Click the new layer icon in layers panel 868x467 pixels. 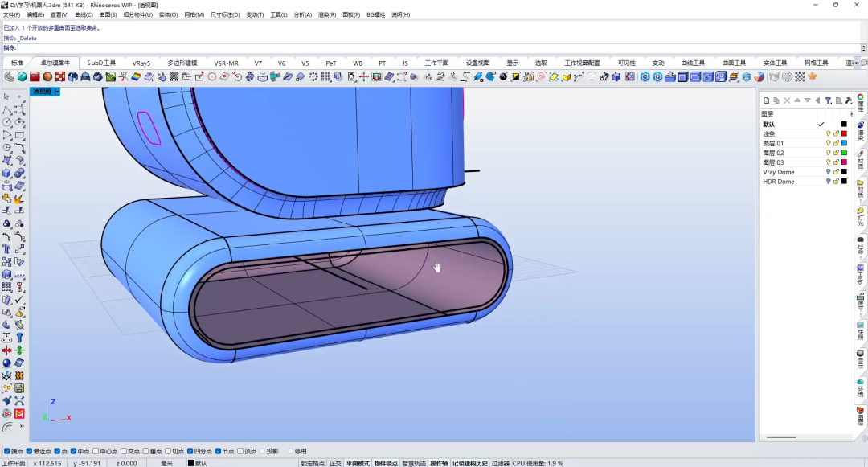767,100
